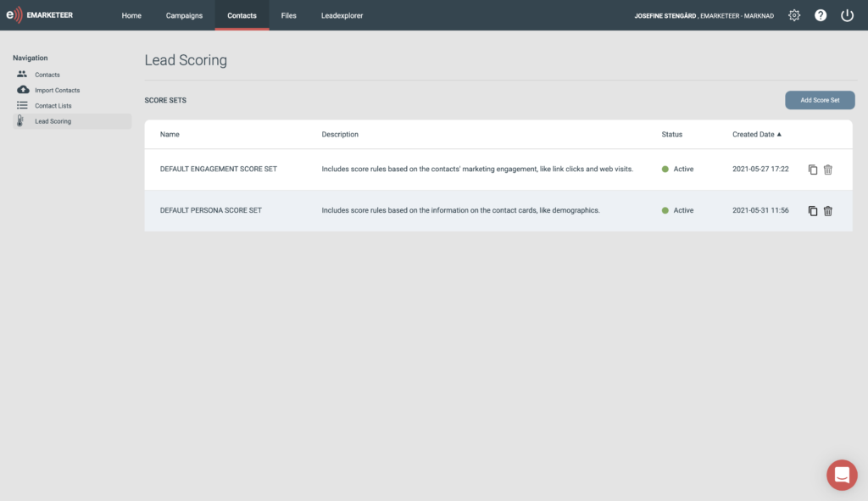868x501 pixels.
Task: Sort score sets by Name column
Action: coord(170,135)
